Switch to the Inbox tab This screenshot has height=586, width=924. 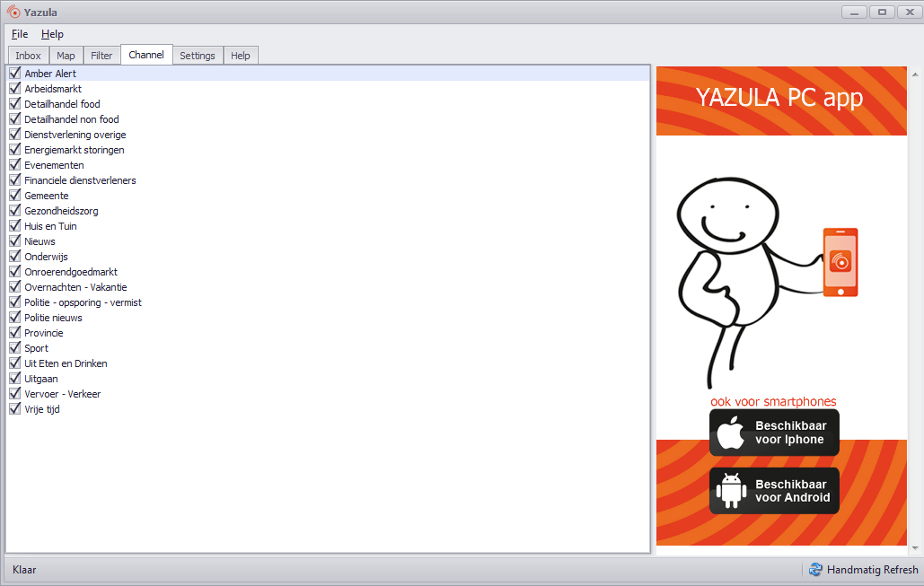29,56
